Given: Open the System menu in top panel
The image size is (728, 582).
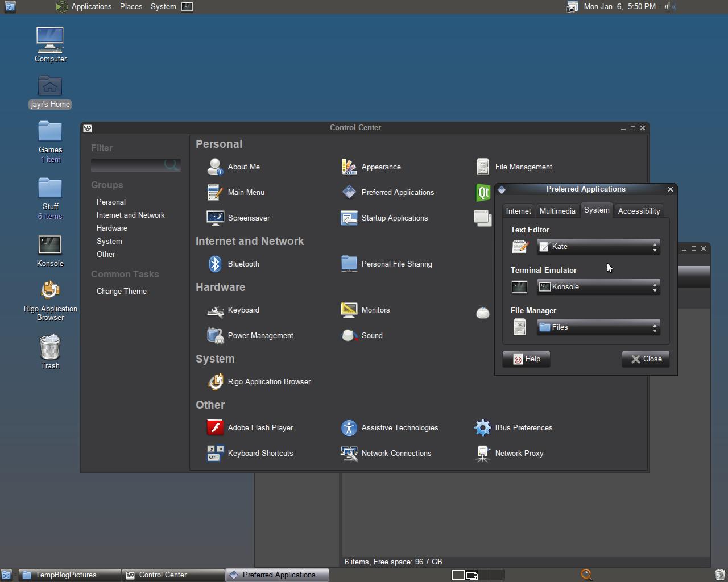Looking at the screenshot, I should [x=163, y=6].
